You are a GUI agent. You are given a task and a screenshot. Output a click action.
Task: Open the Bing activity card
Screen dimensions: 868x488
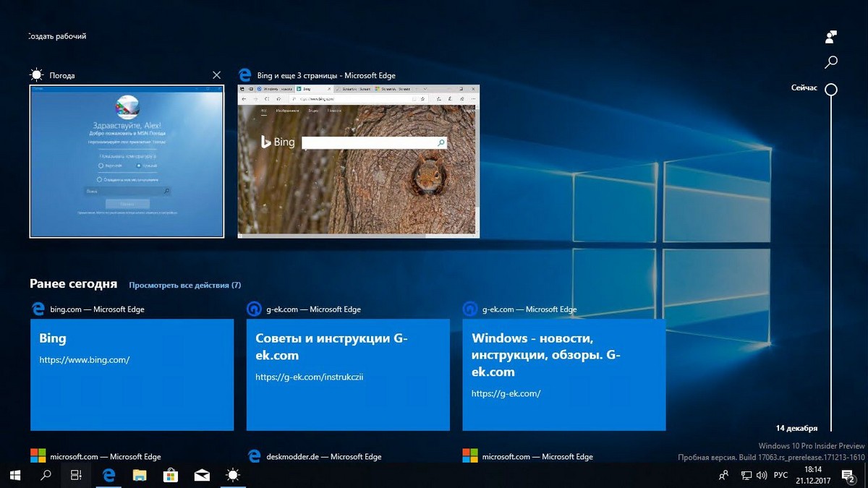click(132, 375)
